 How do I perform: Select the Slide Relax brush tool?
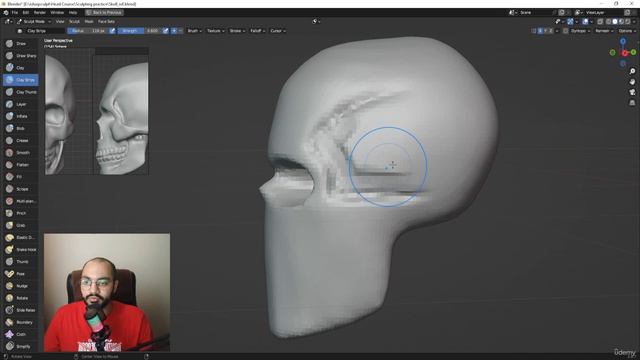(20, 310)
